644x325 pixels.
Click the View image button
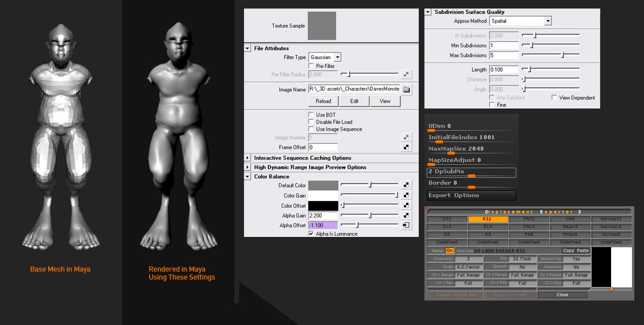(385, 101)
